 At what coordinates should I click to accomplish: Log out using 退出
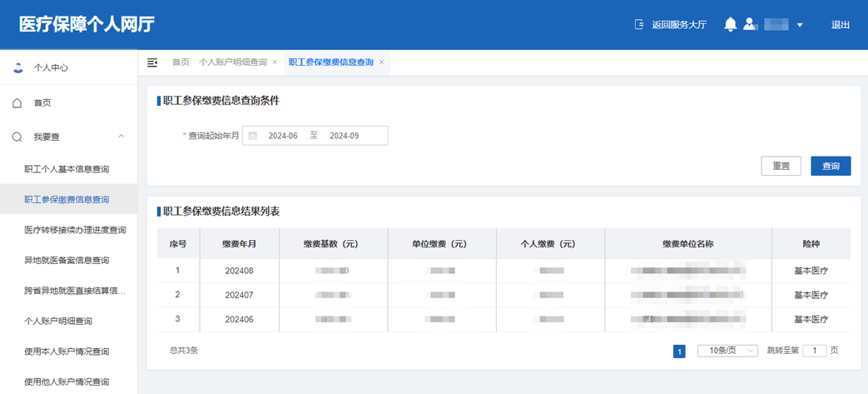coord(841,24)
